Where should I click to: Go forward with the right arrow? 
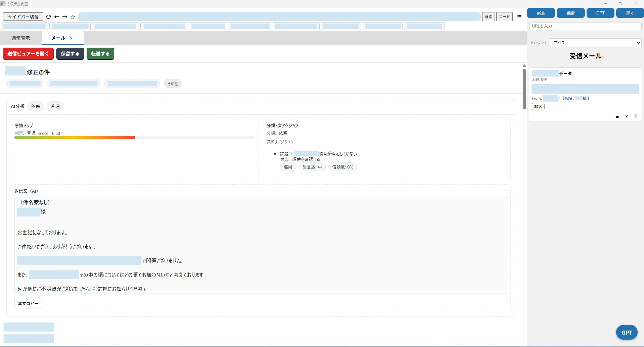tap(65, 17)
